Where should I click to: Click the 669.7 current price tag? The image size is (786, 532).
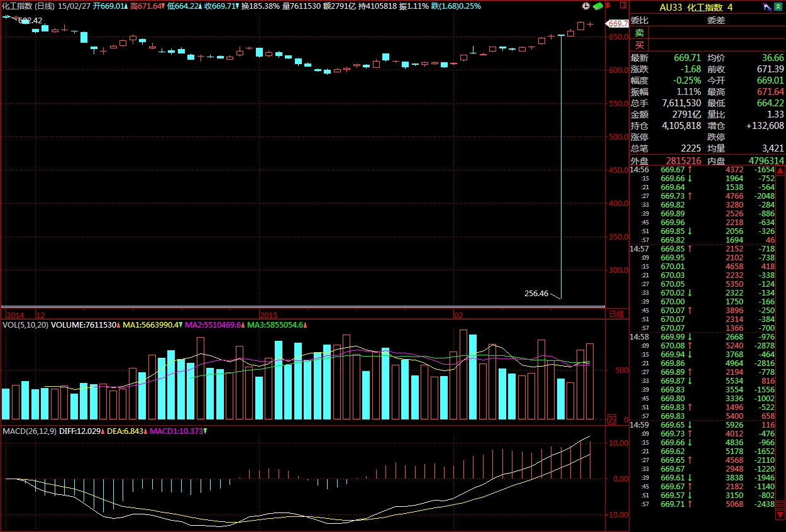point(617,23)
